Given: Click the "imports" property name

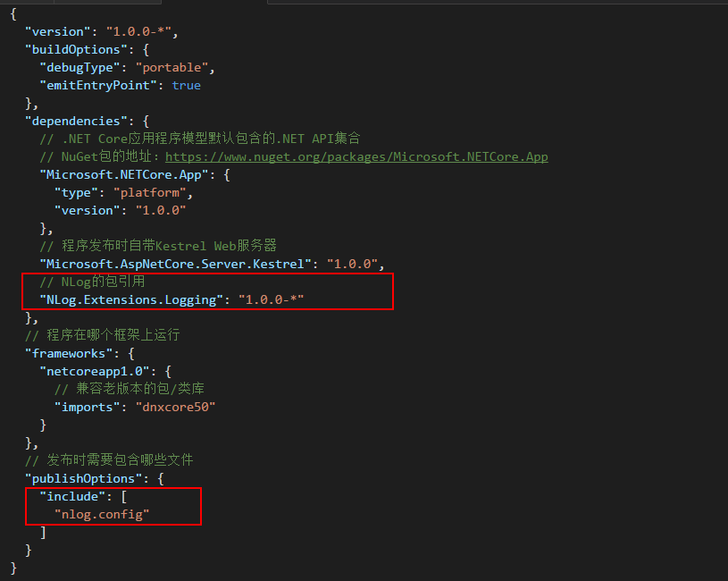Looking at the screenshot, I should click(87, 408).
